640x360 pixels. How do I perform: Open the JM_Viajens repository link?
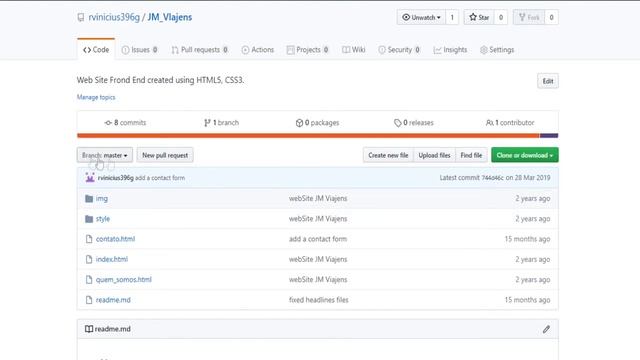pos(170,17)
